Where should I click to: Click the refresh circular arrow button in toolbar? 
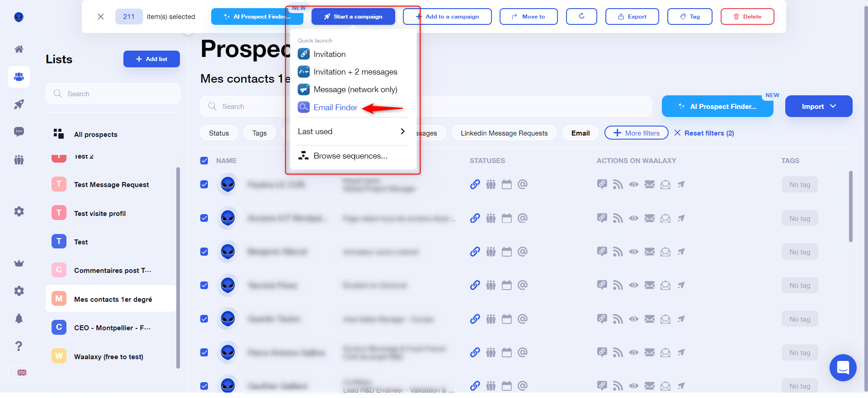[581, 16]
